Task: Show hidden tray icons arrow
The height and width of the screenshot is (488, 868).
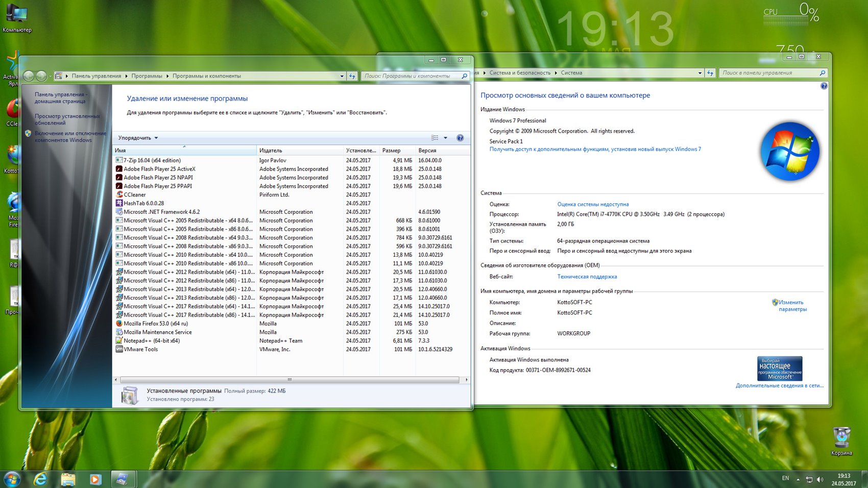Action: [x=798, y=479]
